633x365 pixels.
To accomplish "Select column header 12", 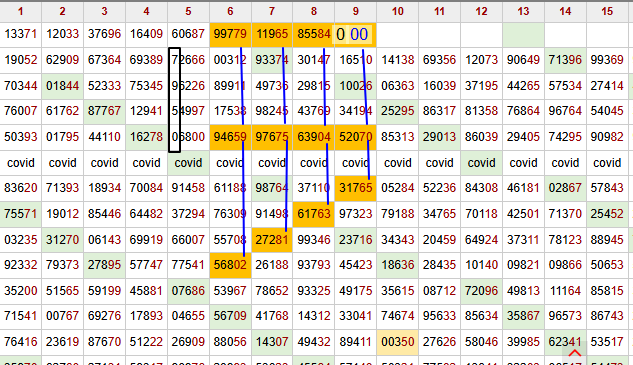I will [481, 11].
